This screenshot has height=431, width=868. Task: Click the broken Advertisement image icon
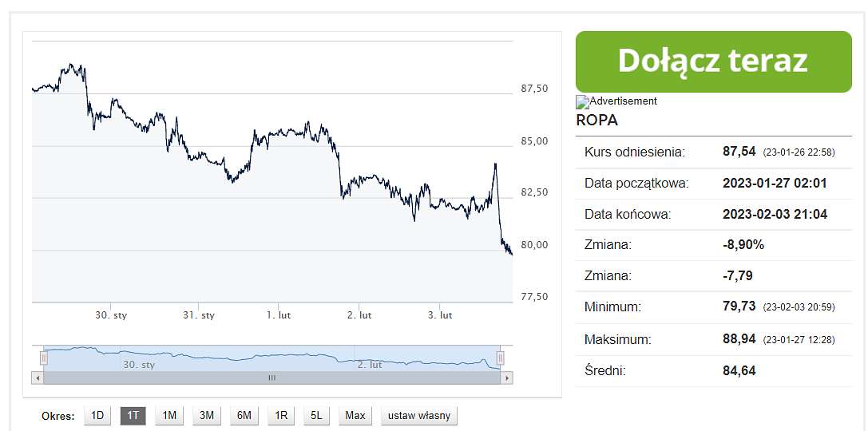[582, 102]
